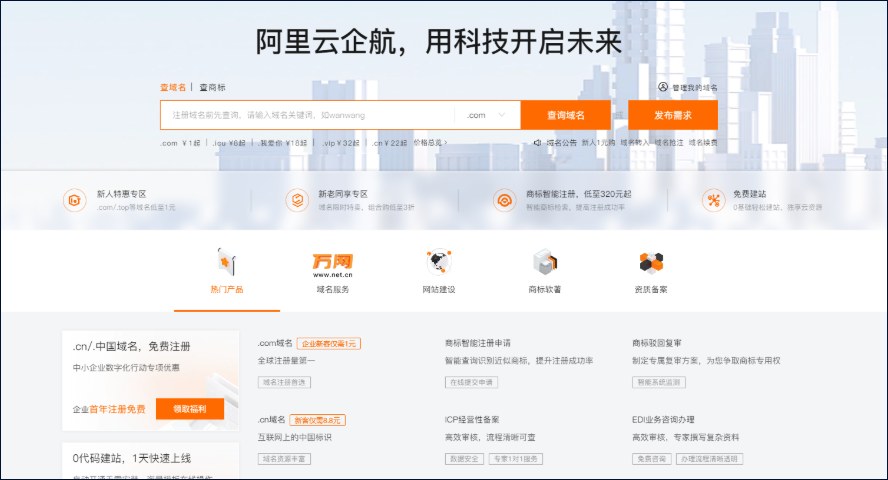This screenshot has height=480, width=888.
Task: Open the .cn域名 product link
Action: (x=271, y=419)
